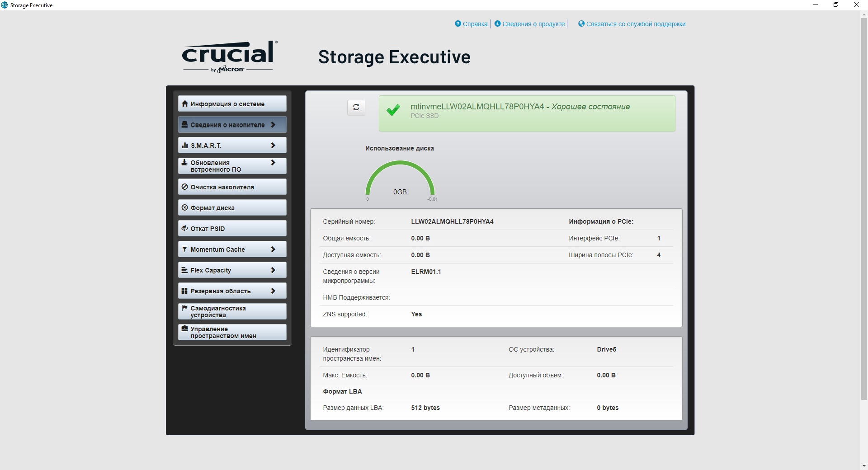Expand the Сведения о накопителе chevron
This screenshot has height=470, width=868.
tap(273, 124)
